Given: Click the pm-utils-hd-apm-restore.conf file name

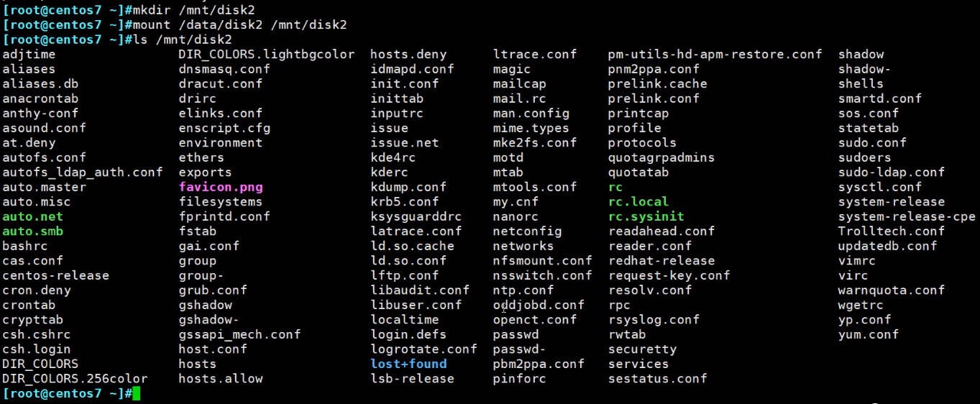Looking at the screenshot, I should (x=715, y=55).
